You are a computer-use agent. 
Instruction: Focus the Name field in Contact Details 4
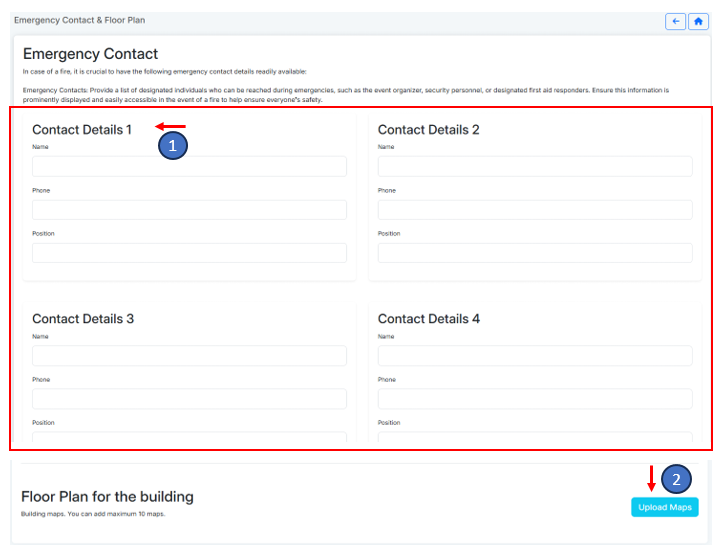[535, 356]
